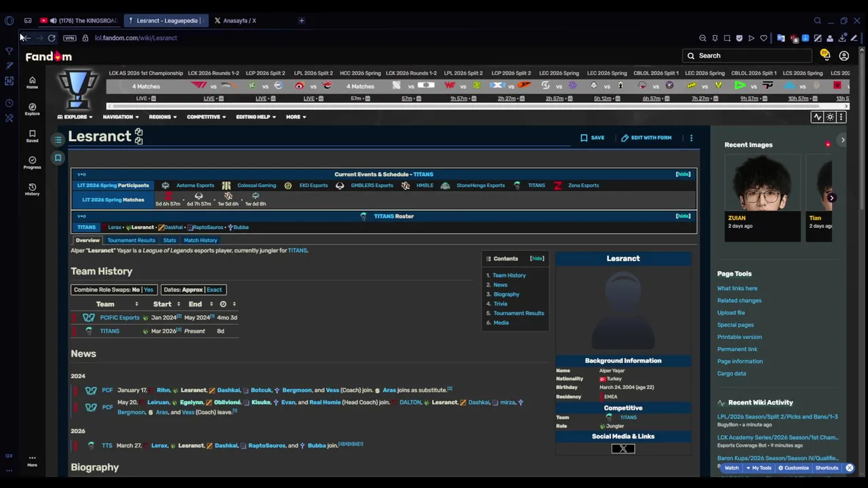Image resolution: width=868 pixels, height=488 pixels.
Task: Set Dates to Exact
Action: pos(214,289)
